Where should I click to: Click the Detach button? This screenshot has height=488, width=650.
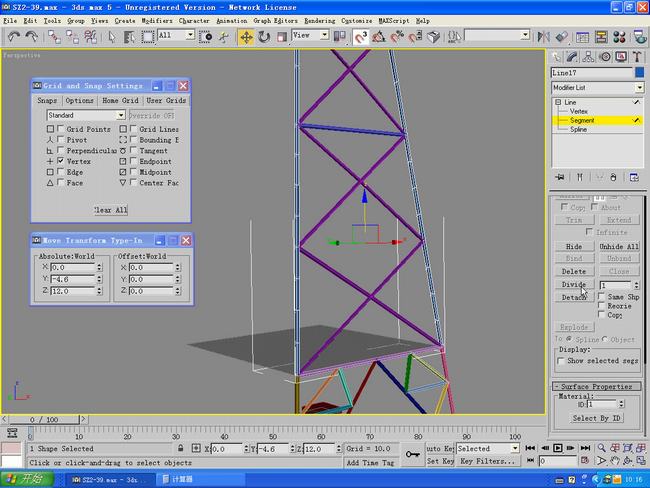[574, 297]
